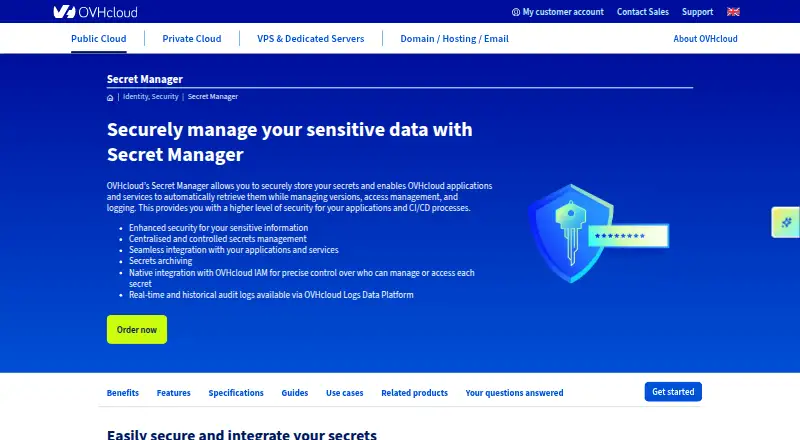This screenshot has width=800, height=440.
Task: Click bullet about real-time and historical audit logs
Action: (271, 295)
